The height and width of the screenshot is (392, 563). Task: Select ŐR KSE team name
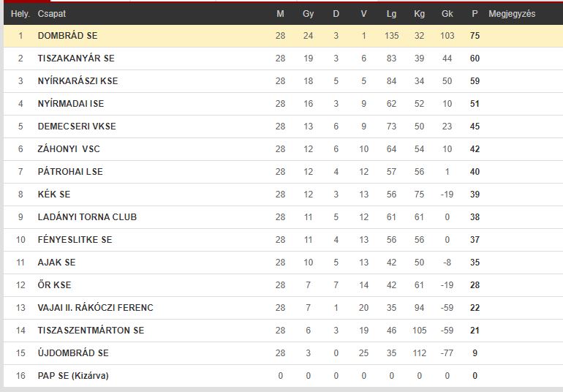[55, 284]
